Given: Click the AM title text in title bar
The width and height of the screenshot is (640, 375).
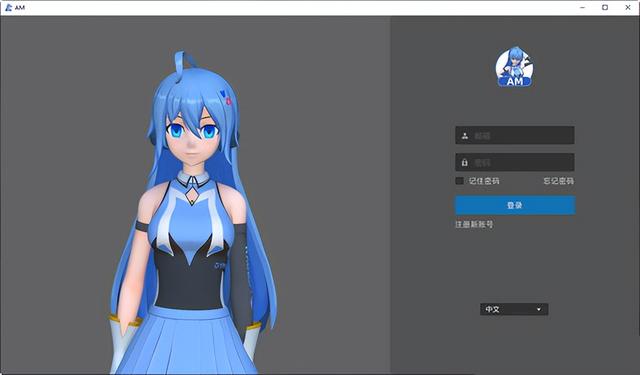Looking at the screenshot, I should tap(20, 7).
